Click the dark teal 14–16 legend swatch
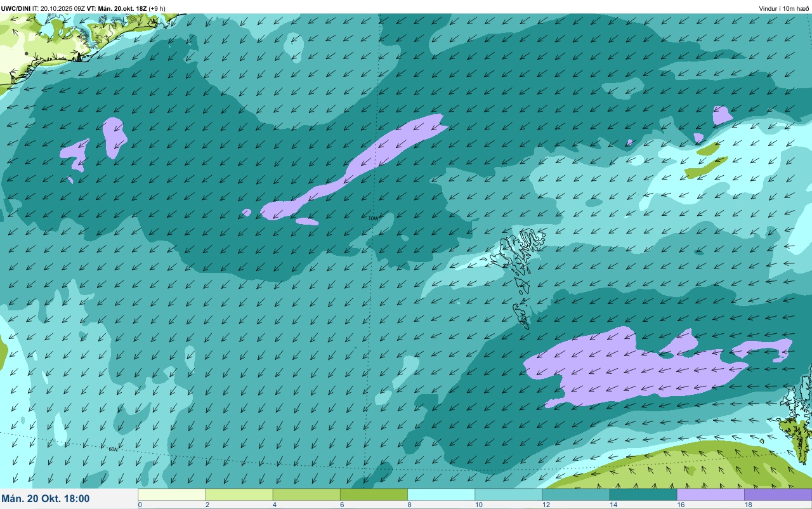The width and height of the screenshot is (812, 509). [x=643, y=494]
